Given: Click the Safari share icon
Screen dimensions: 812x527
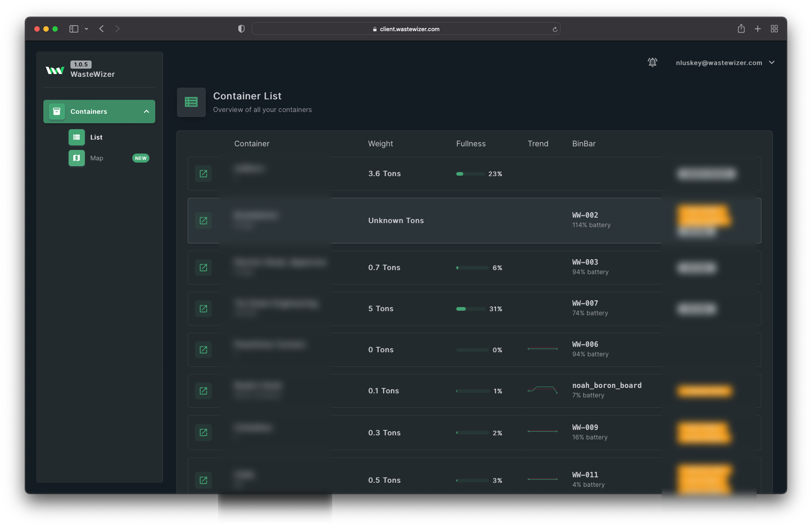Looking at the screenshot, I should 741,29.
